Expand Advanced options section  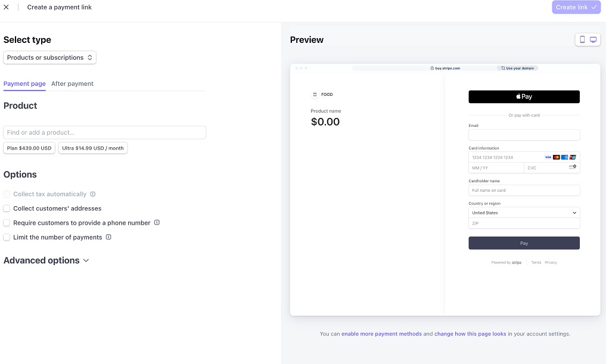click(46, 260)
